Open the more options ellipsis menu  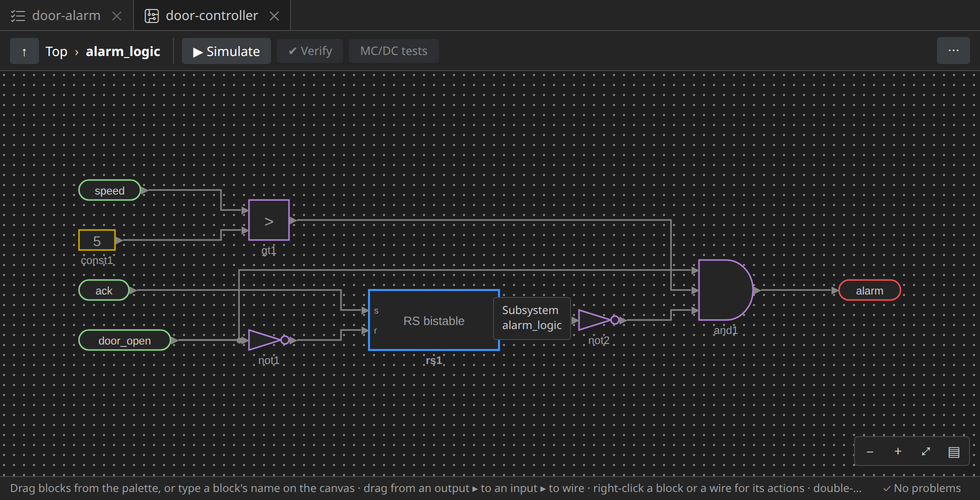(x=953, y=51)
